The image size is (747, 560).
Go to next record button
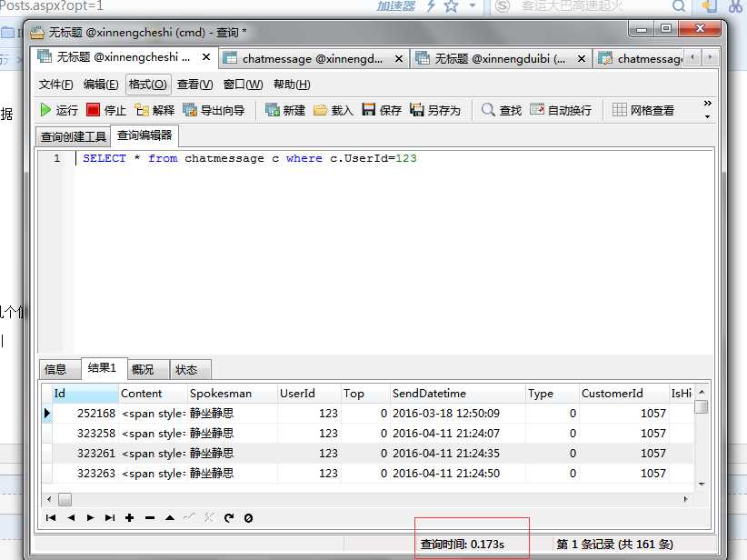[x=91, y=517]
